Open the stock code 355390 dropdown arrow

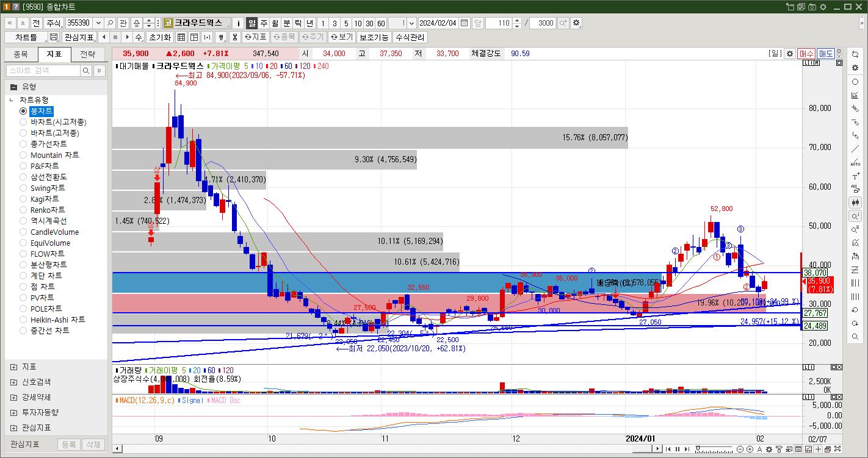pos(98,23)
